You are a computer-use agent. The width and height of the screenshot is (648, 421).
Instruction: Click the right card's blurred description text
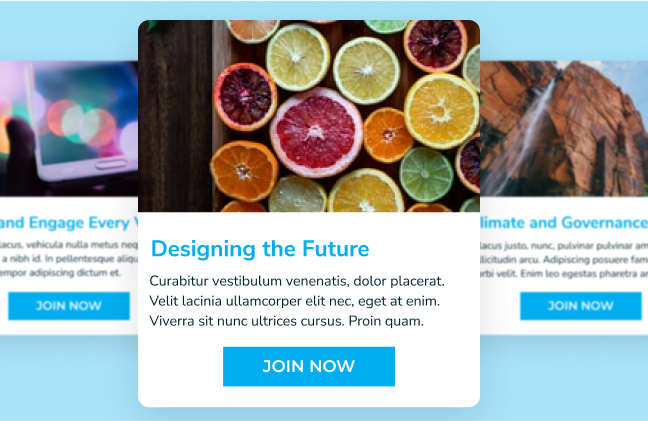tap(564, 259)
